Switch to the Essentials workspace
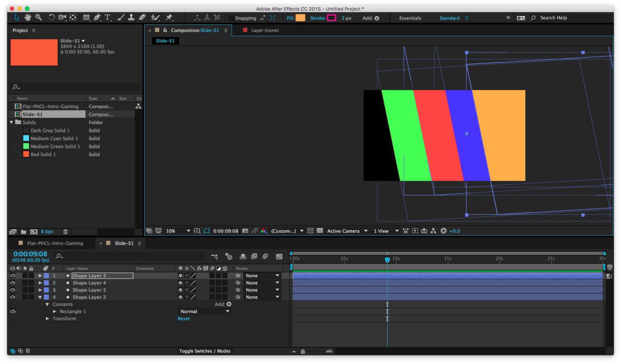The image size is (621, 364). (410, 18)
